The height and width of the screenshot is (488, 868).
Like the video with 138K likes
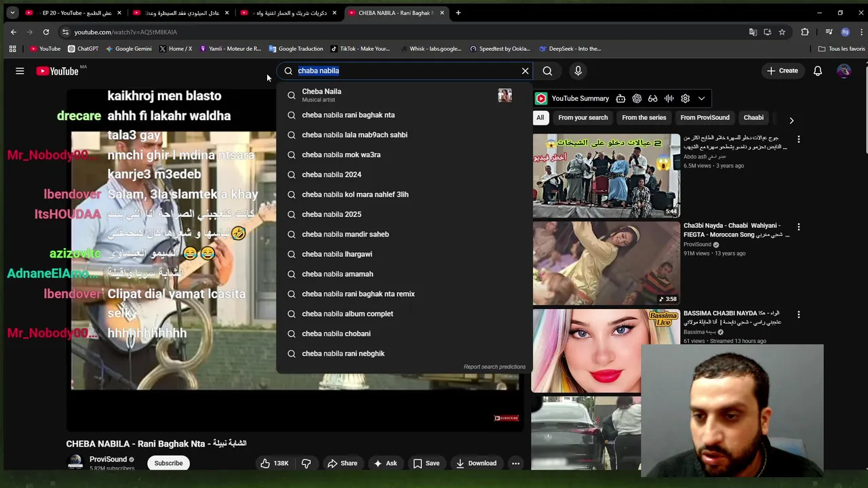[x=274, y=463]
